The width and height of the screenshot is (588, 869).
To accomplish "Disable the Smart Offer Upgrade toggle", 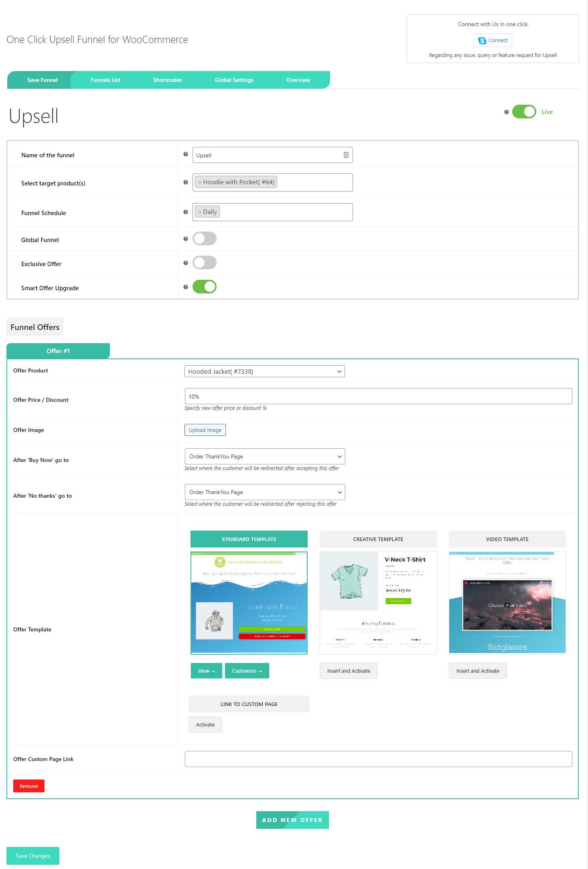I will (x=205, y=287).
